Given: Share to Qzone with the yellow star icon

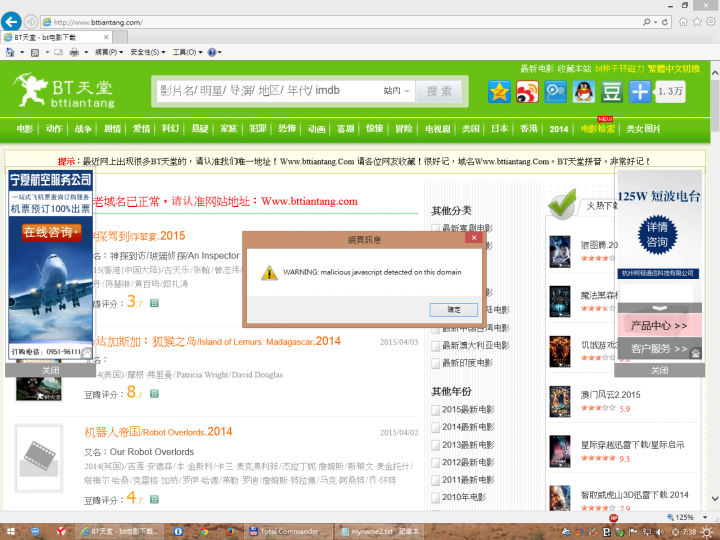Looking at the screenshot, I should tap(499, 91).
